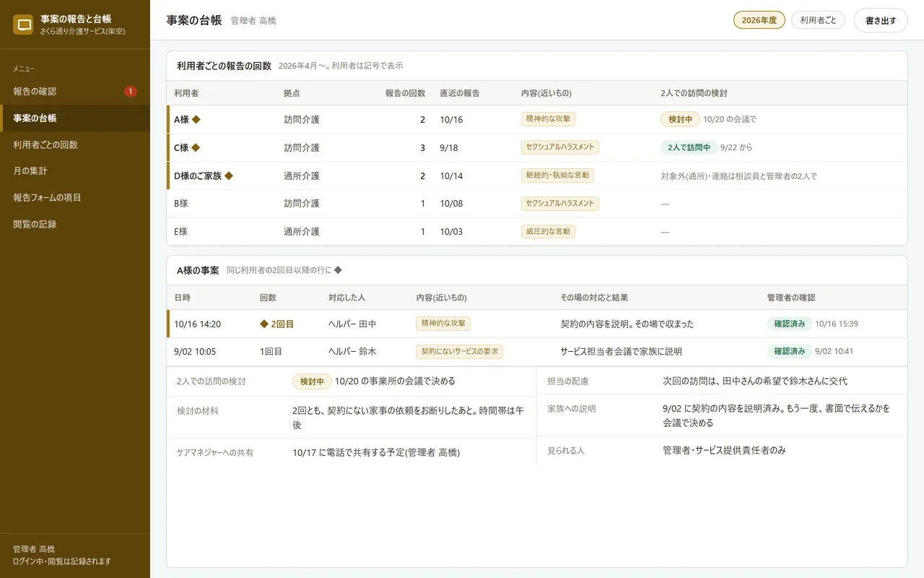The height and width of the screenshot is (578, 924).
Task: Click 精神的な攻撃 tag in A様 user row
Action: (x=548, y=119)
